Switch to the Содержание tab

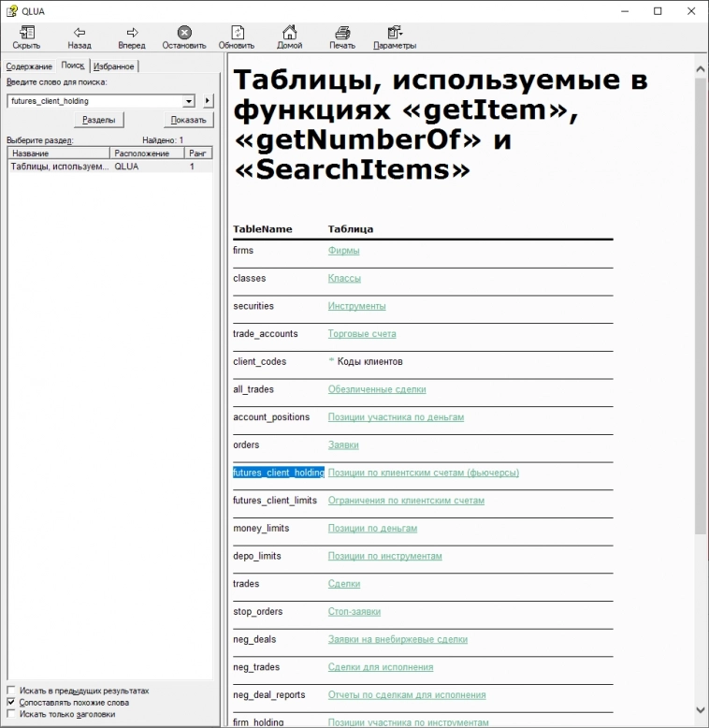click(29, 66)
